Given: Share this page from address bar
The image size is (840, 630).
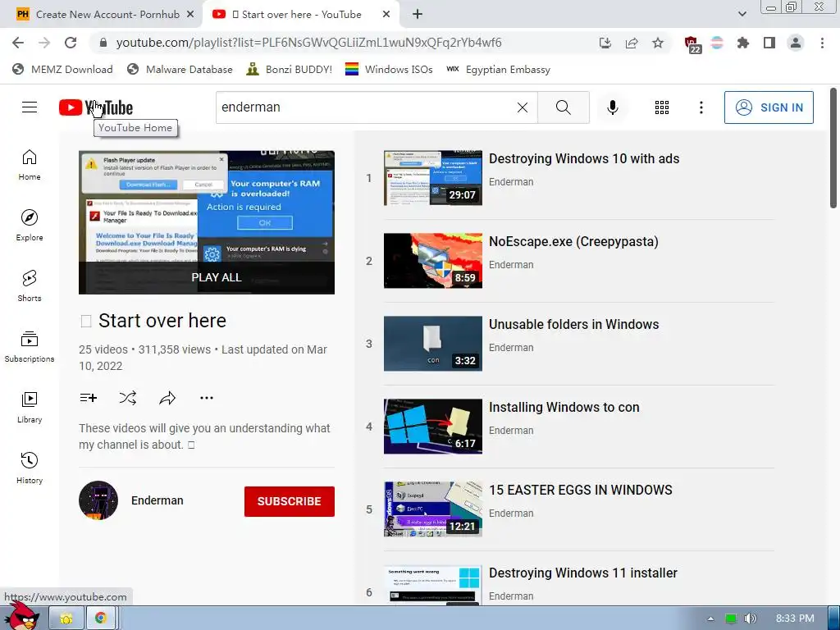Looking at the screenshot, I should coord(632,43).
